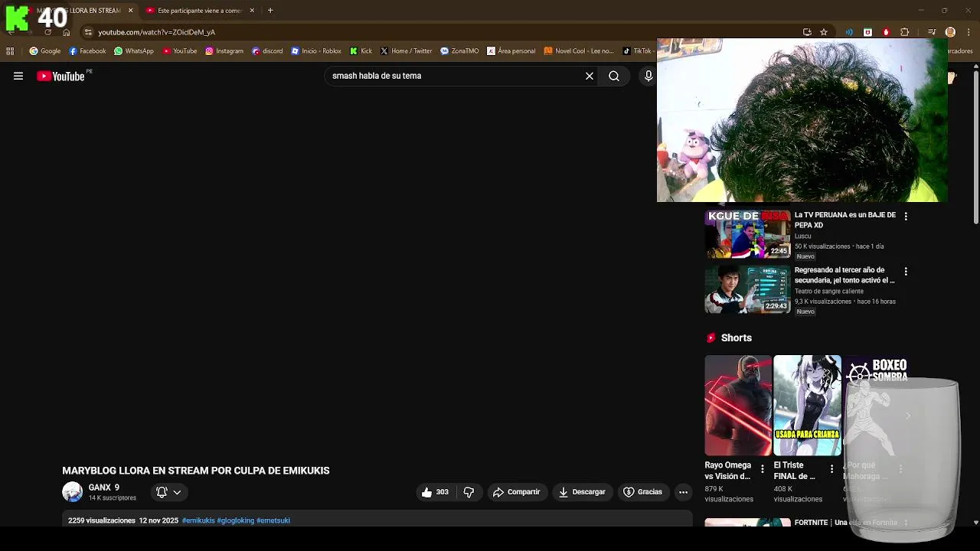The height and width of the screenshot is (551, 980).
Task: Open the El Triste FINAL de short thumbnail
Action: 807,406
